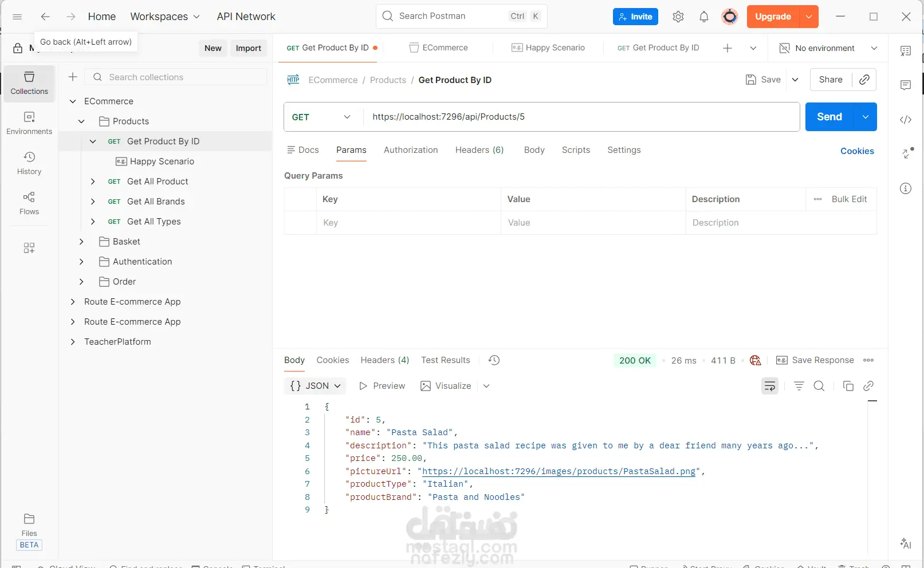
Task: Open Save options dropdown arrow
Action: click(795, 80)
